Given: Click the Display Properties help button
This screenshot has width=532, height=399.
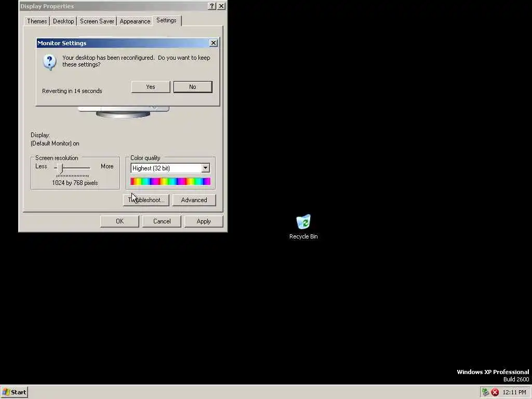Looking at the screenshot, I should (212, 6).
